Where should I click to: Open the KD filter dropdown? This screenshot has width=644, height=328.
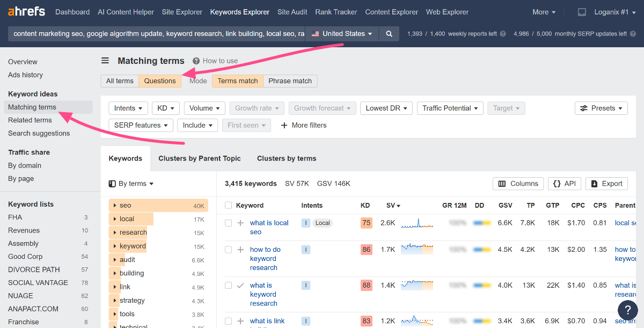point(166,108)
